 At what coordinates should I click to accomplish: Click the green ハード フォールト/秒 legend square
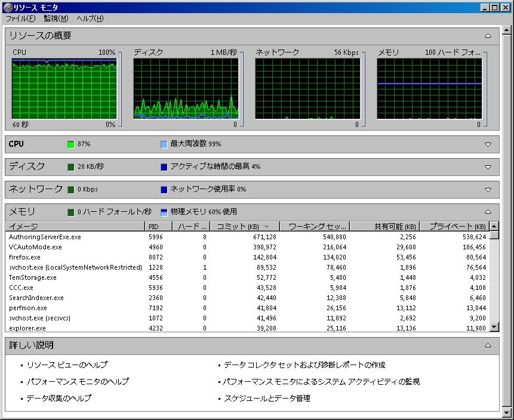(x=71, y=212)
